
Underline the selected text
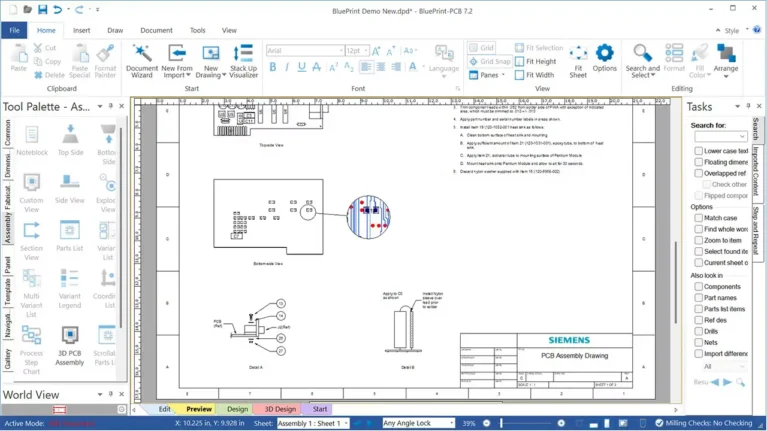[302, 67]
